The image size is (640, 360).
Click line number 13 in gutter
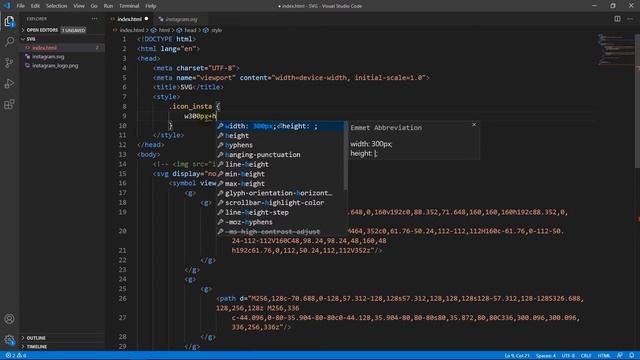point(122,155)
